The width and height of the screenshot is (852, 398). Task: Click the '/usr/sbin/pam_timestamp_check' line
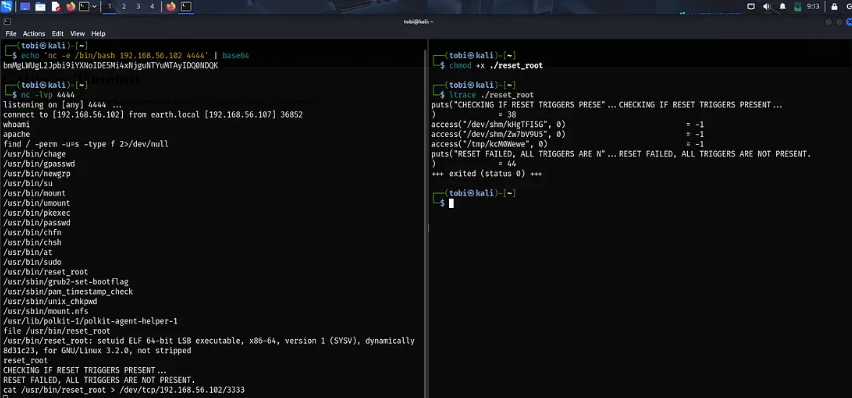point(68,291)
